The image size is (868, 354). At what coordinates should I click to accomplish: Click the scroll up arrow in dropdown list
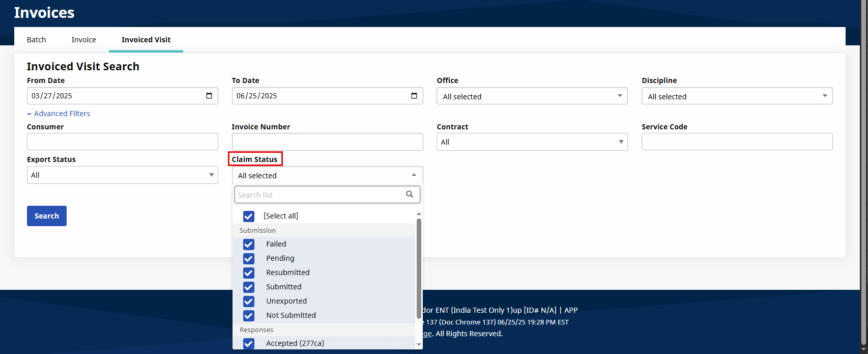[419, 214]
